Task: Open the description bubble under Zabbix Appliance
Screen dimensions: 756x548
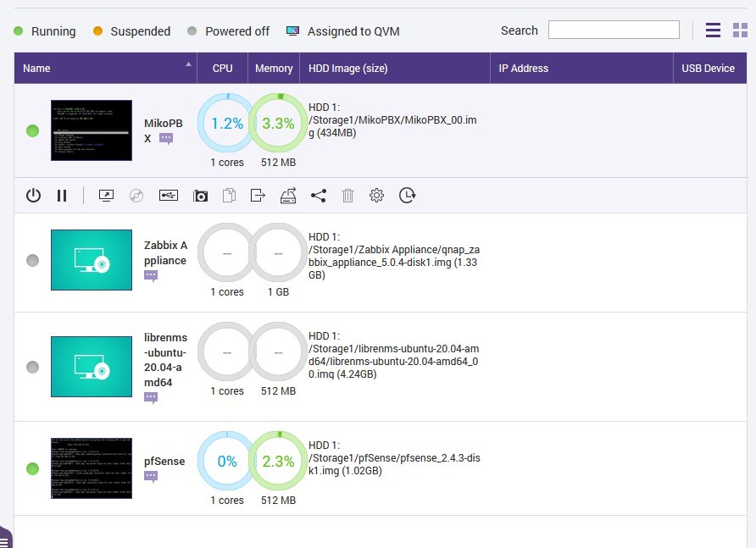Action: click(x=151, y=276)
